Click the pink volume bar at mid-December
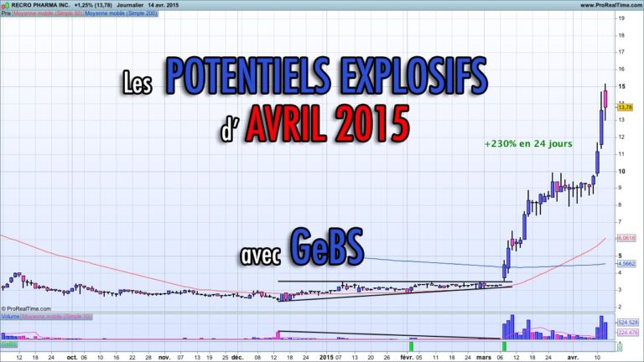 tap(278, 335)
